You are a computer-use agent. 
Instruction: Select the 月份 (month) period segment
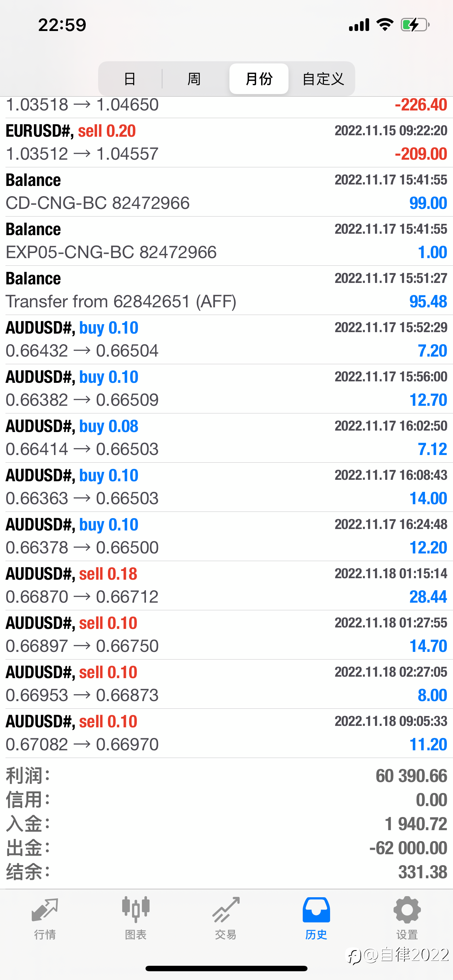pos(259,79)
